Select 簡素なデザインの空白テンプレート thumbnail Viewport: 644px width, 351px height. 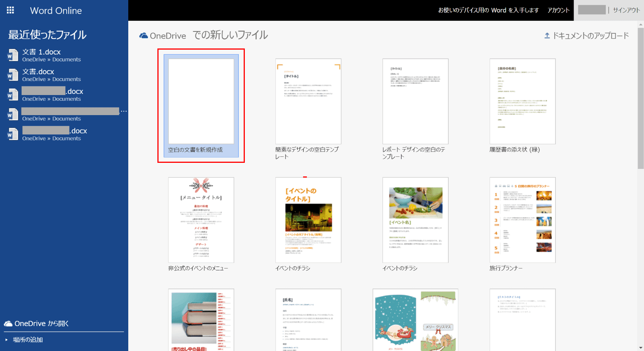[x=308, y=101]
